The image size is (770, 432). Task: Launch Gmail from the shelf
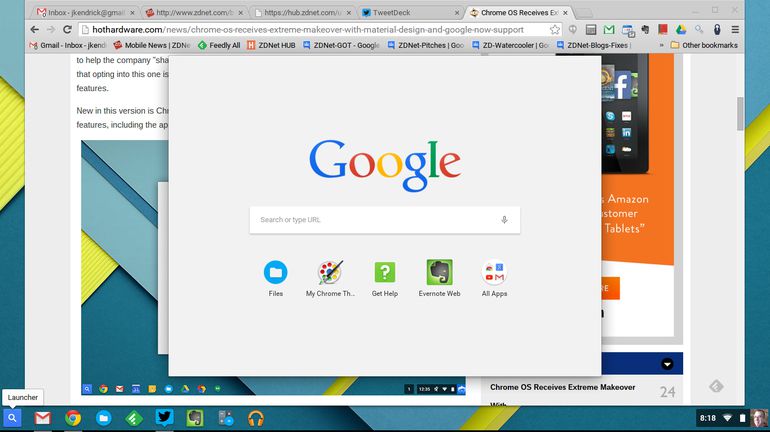click(x=43, y=418)
